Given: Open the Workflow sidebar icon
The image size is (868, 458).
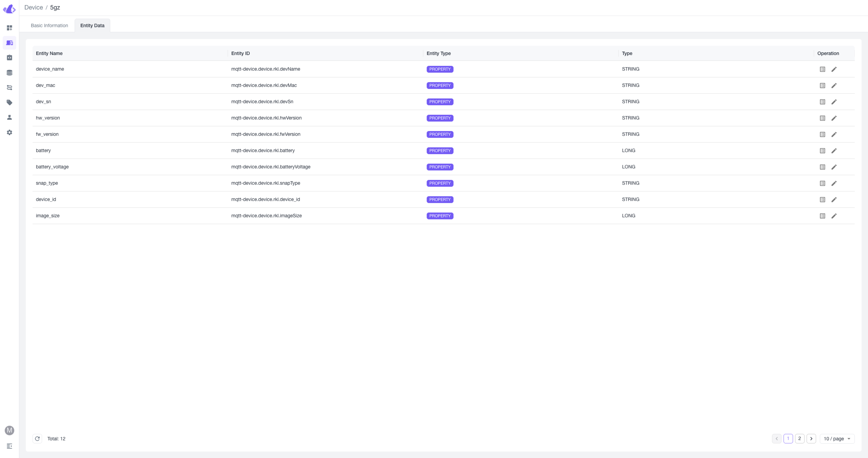Looking at the screenshot, I should point(9,88).
